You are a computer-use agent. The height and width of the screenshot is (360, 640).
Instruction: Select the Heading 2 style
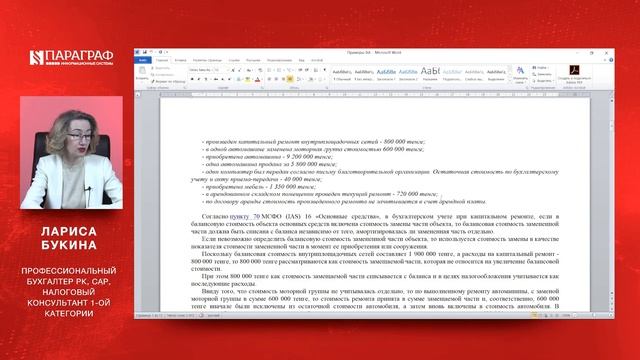click(x=408, y=74)
